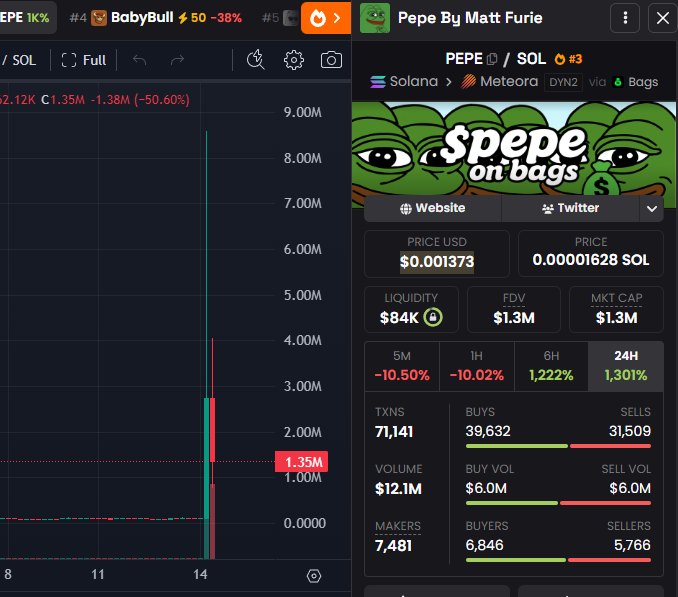
Task: Click the liquidity lock icon
Action: coord(433,317)
